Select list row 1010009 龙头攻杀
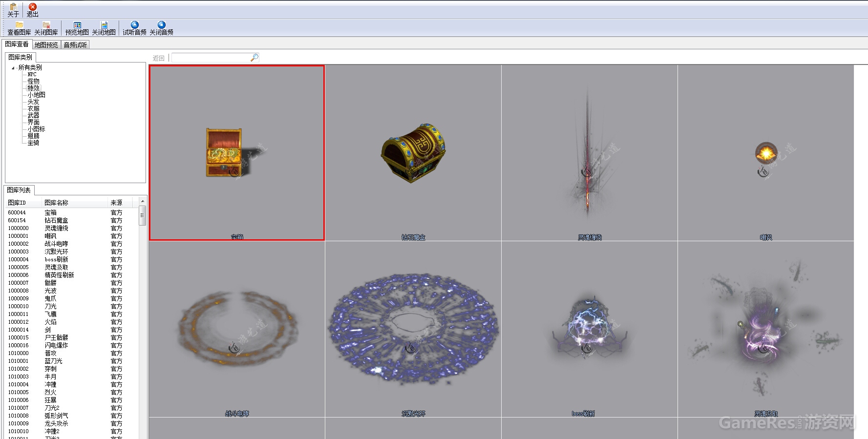868x439 pixels. [72, 423]
